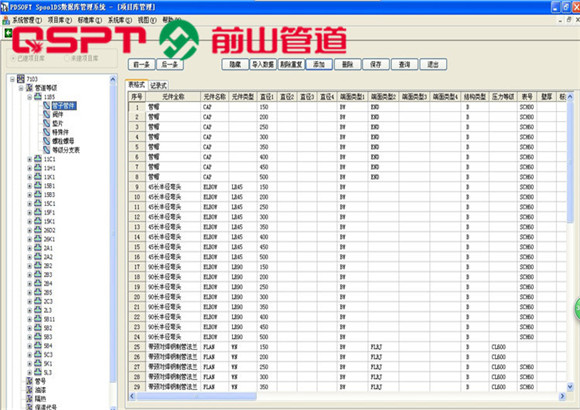
Task: Select the 未建项目库 radio button
Action: point(67,58)
